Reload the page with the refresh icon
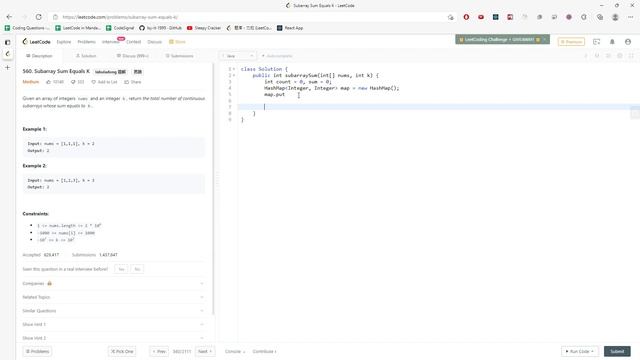640x360 pixels. (38, 17)
